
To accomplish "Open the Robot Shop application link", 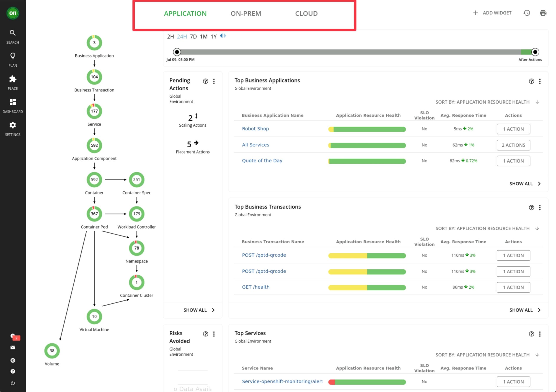I will (x=255, y=129).
